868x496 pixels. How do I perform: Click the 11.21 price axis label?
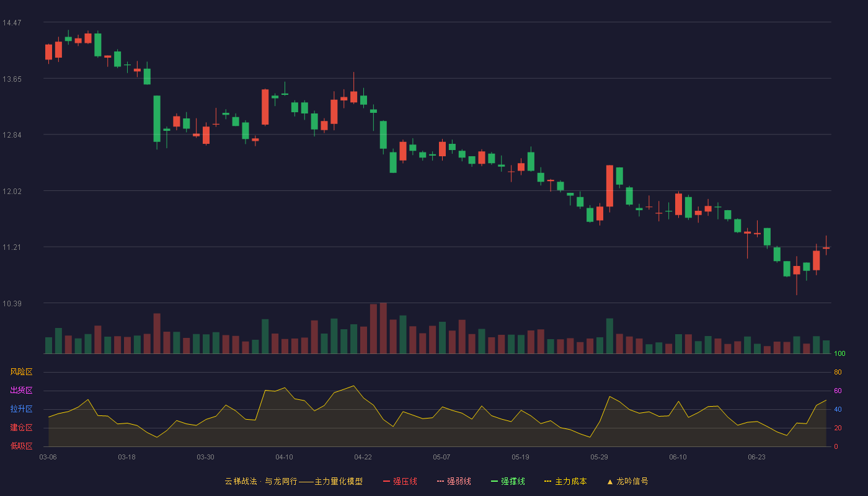click(12, 247)
